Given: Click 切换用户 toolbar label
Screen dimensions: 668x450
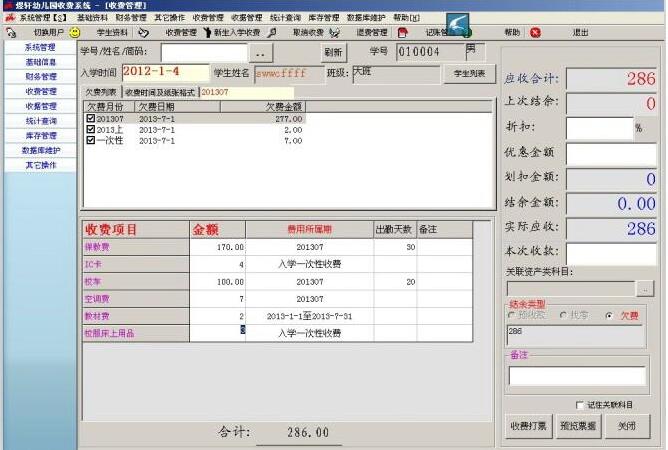Looking at the screenshot, I should click(x=49, y=32).
